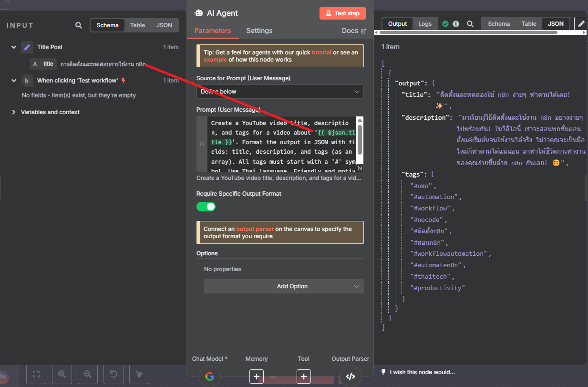The width and height of the screenshot is (588, 387).
Task: Click the fit-to-view canvas icon
Action: (x=36, y=375)
